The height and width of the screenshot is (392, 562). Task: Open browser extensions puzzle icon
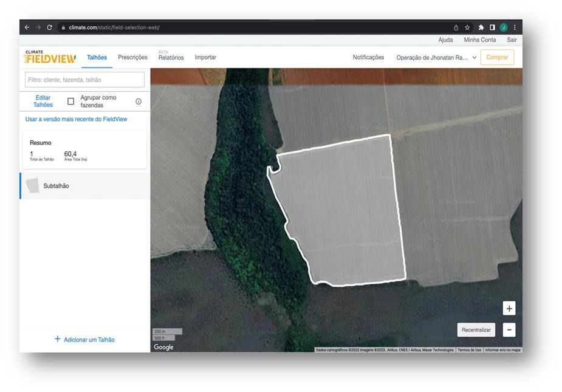pyautogui.click(x=481, y=27)
